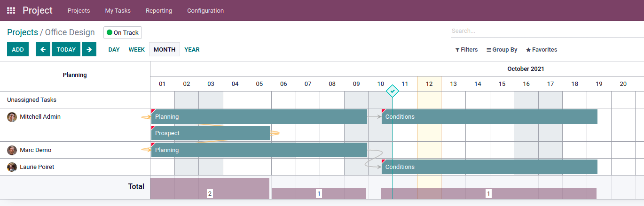Open the Filters dropdown
Viewport: 644px width, 206px height.
pyautogui.click(x=466, y=50)
